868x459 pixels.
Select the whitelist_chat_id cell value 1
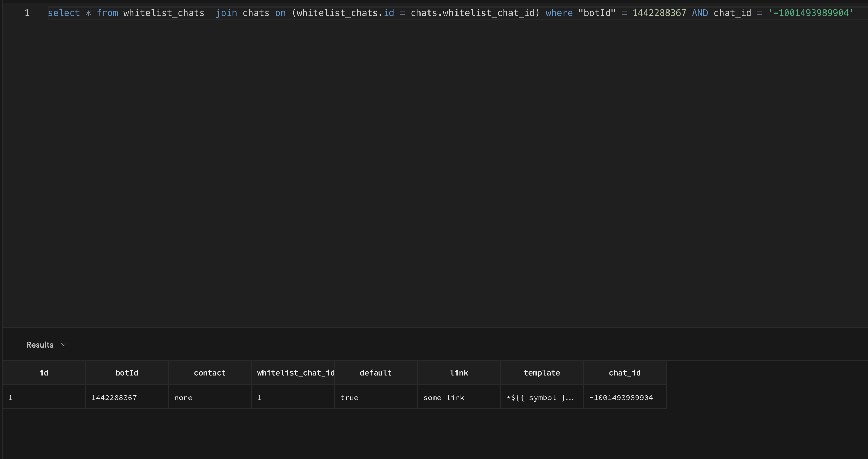[x=293, y=397]
